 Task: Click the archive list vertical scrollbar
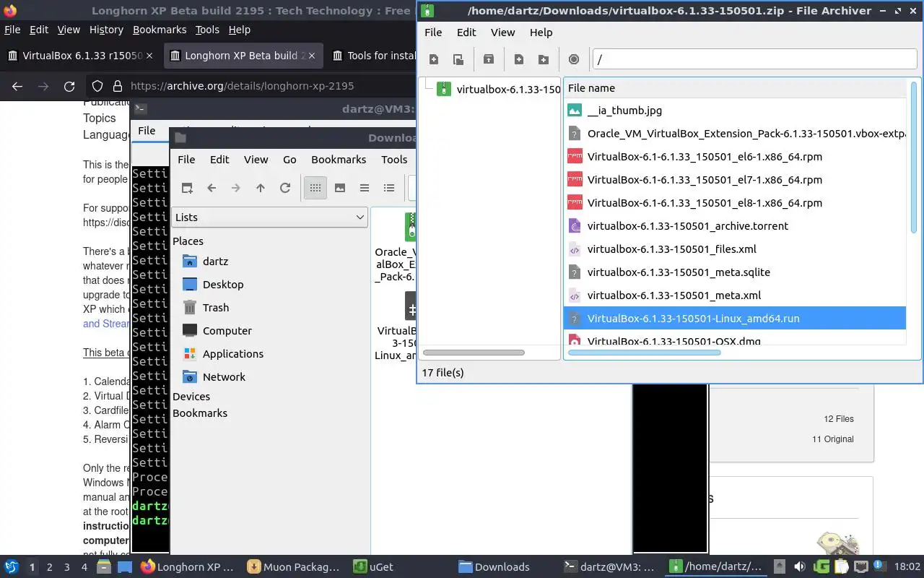point(914,157)
